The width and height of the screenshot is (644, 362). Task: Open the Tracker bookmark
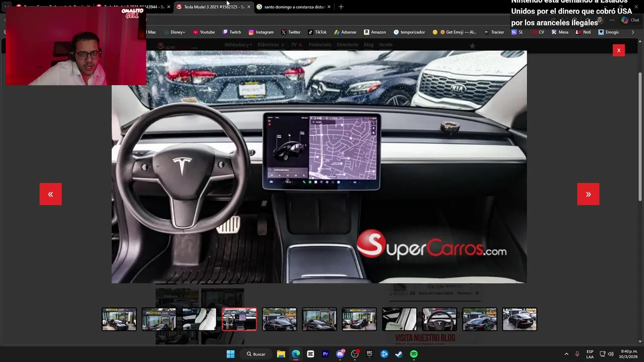494,32
